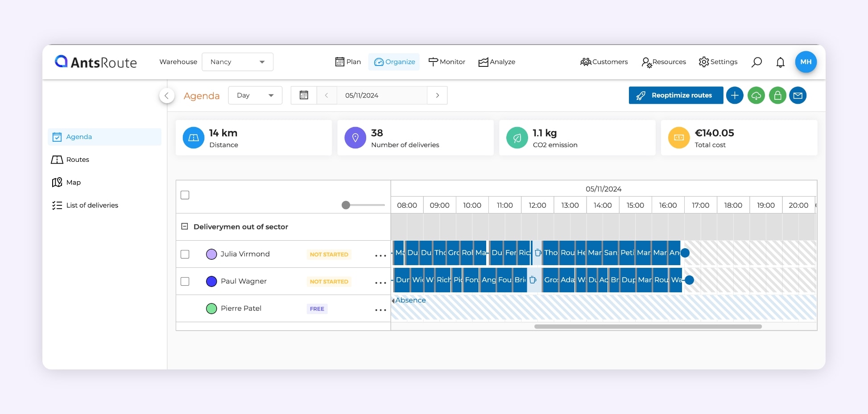Open the calendar date picker icon
The height and width of the screenshot is (414, 868).
[x=304, y=95]
